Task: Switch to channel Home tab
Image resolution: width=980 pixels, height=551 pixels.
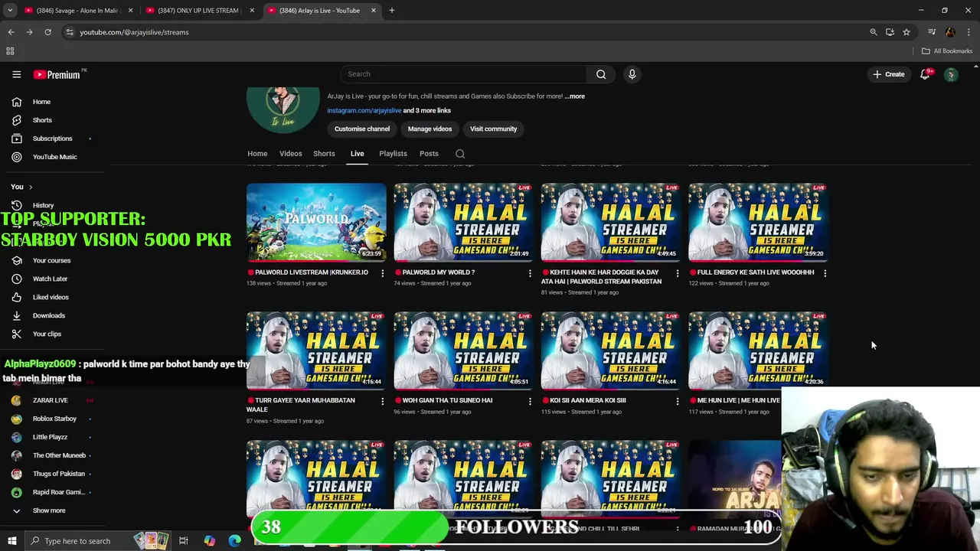Action: 257,154
